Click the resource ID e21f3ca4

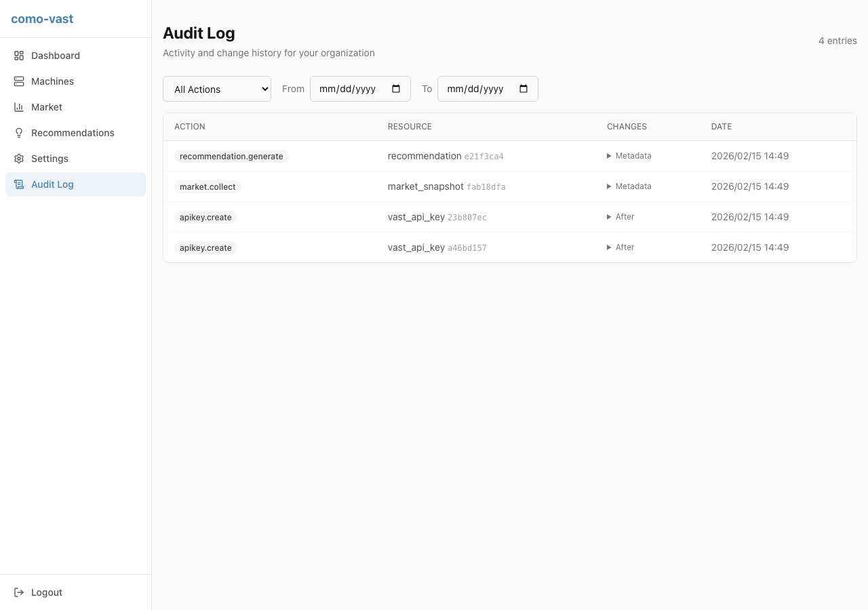coord(484,157)
